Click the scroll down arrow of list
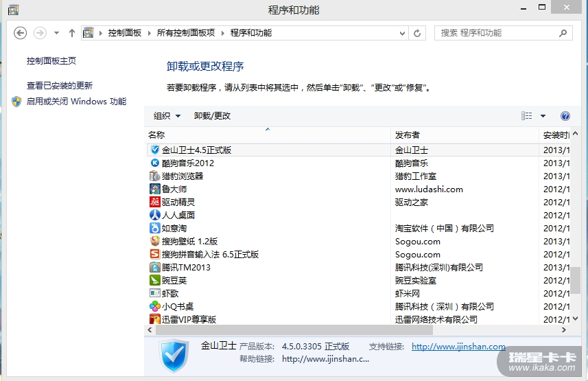Viewport: 588px width, 381px height. tap(576, 319)
